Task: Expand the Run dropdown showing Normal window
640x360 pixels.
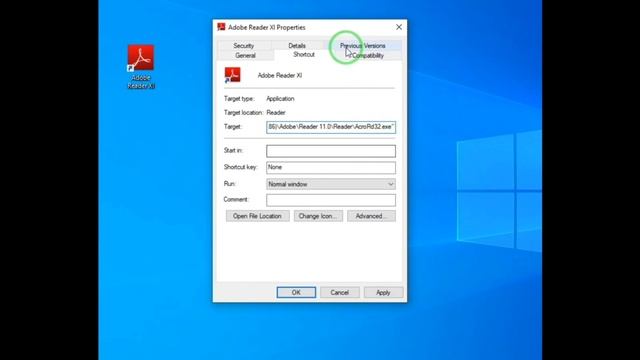Action: 331,184
